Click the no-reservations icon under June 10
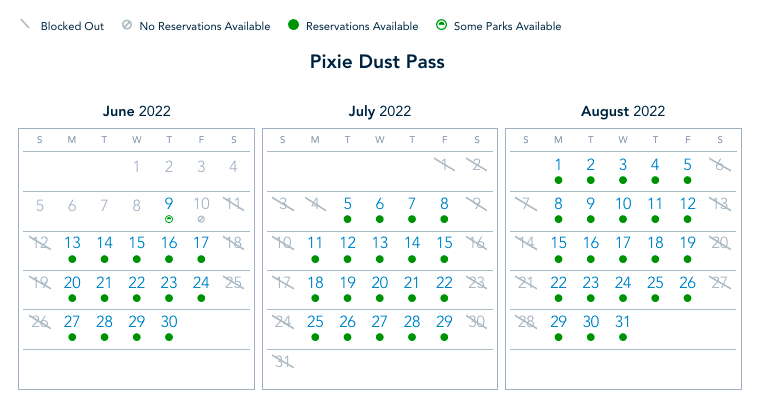Image resolution: width=760 pixels, height=410 pixels. pos(201,219)
